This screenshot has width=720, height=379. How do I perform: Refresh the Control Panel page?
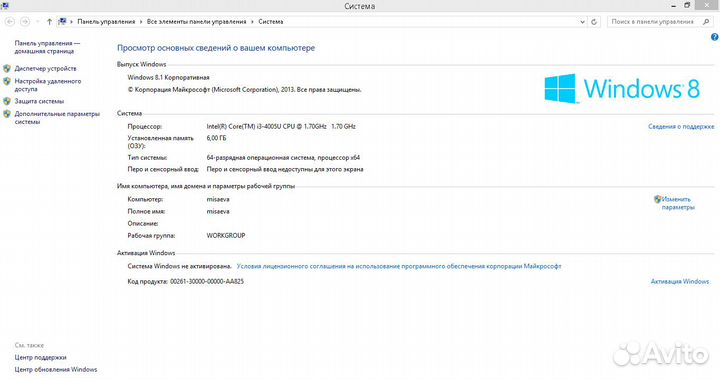594,22
